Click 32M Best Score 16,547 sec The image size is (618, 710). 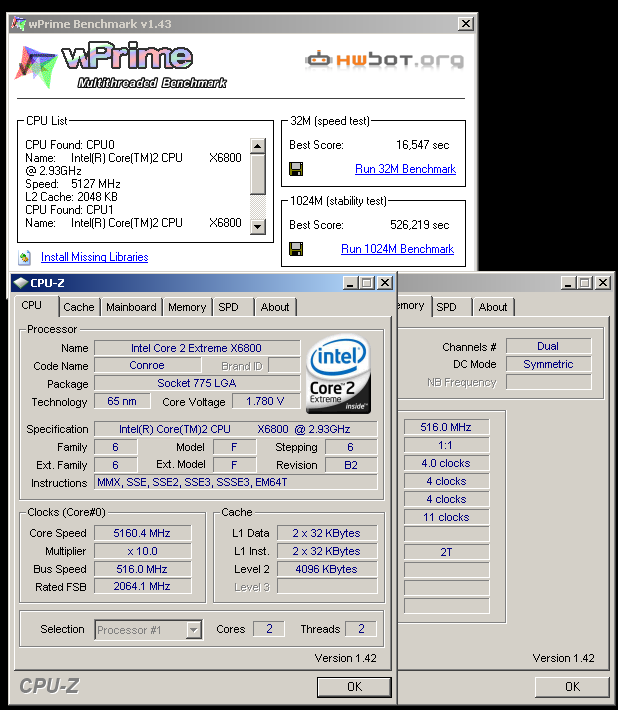click(x=422, y=145)
